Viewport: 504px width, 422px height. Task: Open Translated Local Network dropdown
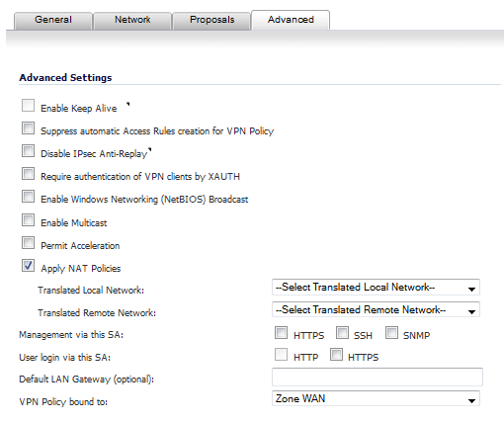(376, 288)
